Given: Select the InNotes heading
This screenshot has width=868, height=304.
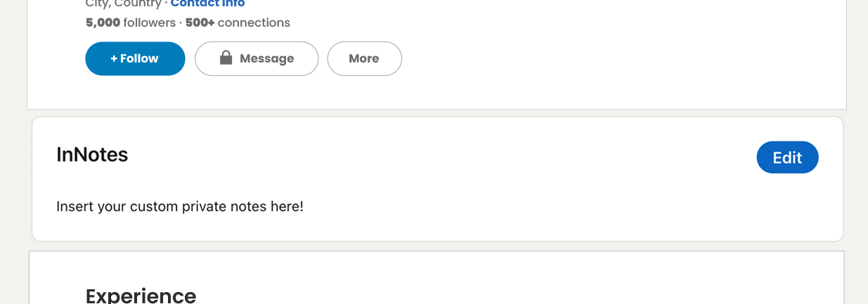Looking at the screenshot, I should 92,154.
